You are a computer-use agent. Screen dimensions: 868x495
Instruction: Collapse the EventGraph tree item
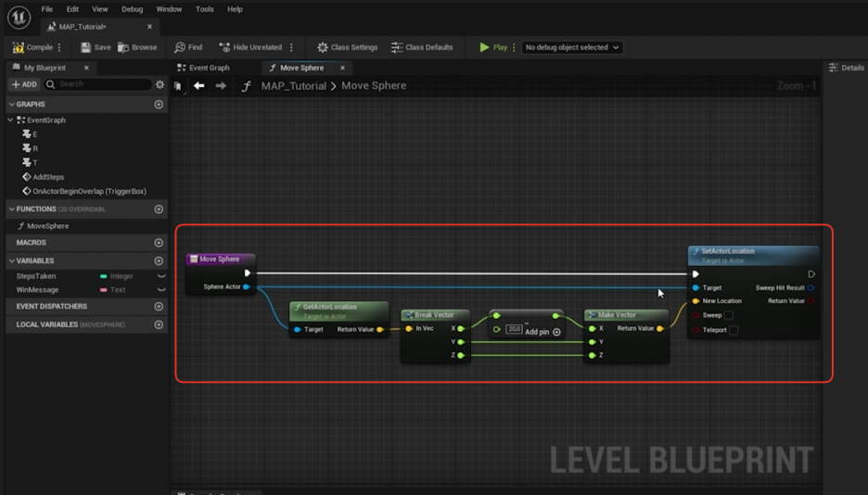tap(10, 120)
